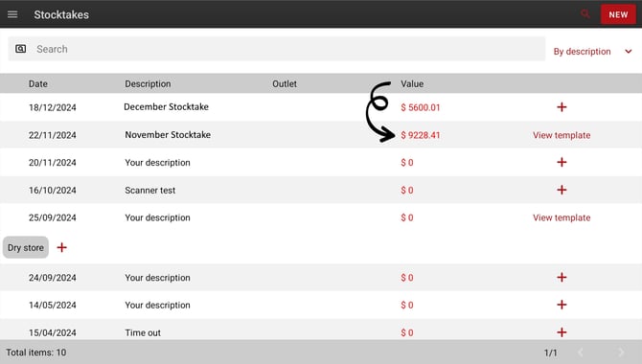This screenshot has height=364, width=642.
Task: Click plus icon on 24/09/2024 row
Action: click(562, 277)
